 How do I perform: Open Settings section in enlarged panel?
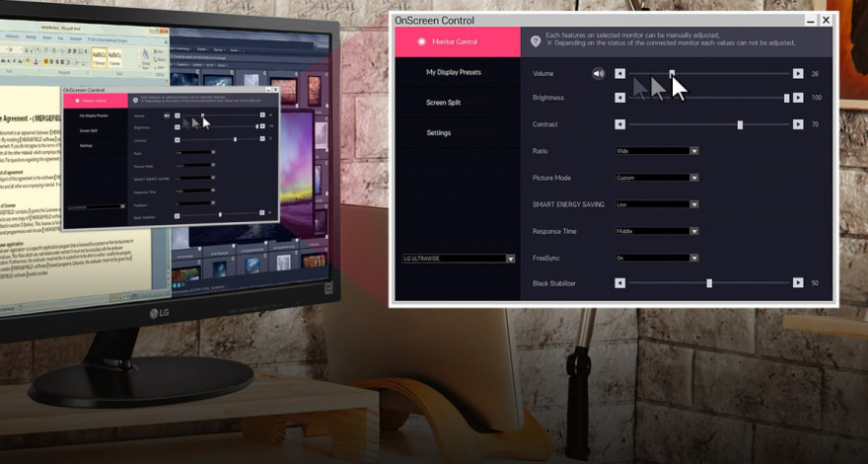tap(458, 133)
